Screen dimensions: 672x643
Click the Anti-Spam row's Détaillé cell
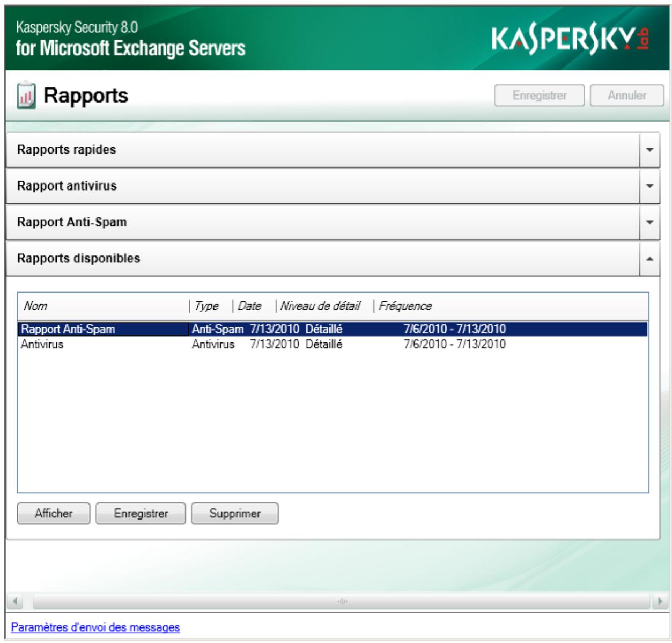pyautogui.click(x=324, y=329)
